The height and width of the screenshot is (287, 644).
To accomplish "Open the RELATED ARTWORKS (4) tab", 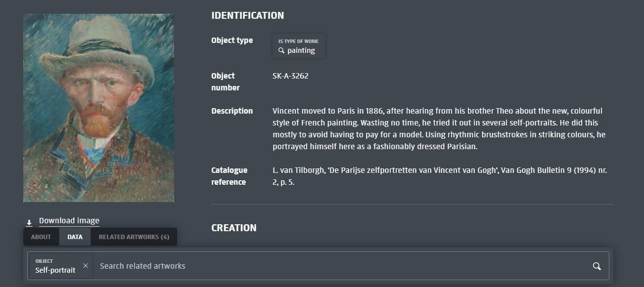I will click(x=134, y=237).
